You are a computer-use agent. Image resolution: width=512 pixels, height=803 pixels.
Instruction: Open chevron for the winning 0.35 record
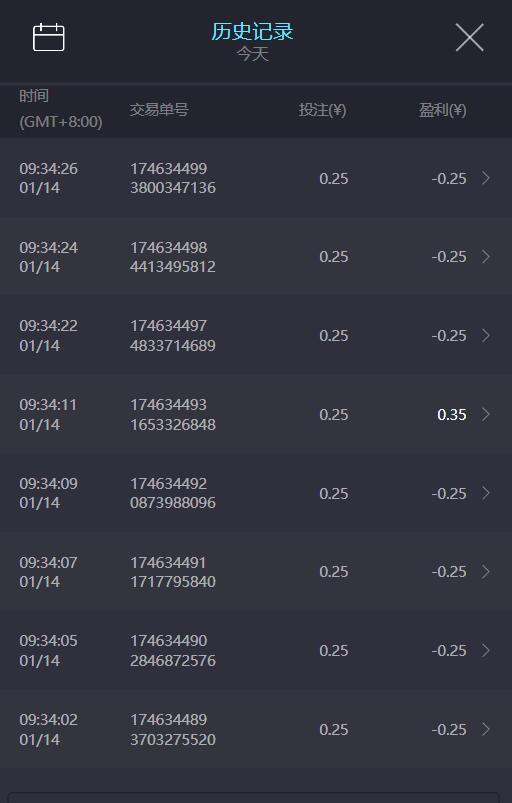click(486, 414)
